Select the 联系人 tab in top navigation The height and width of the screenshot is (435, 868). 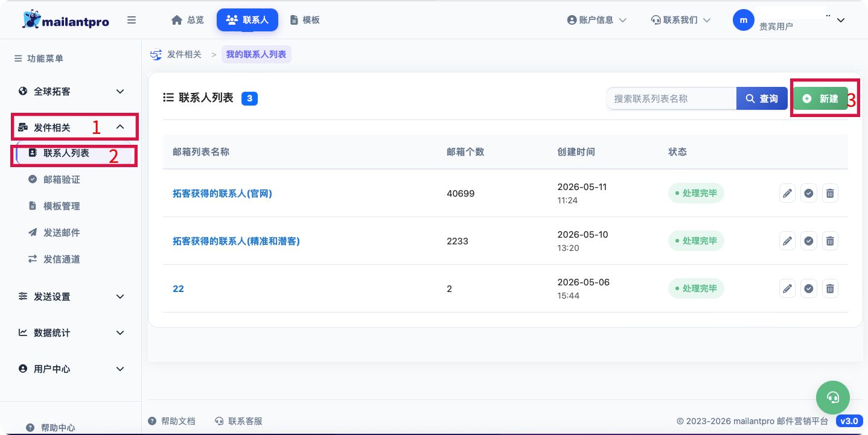pos(247,20)
